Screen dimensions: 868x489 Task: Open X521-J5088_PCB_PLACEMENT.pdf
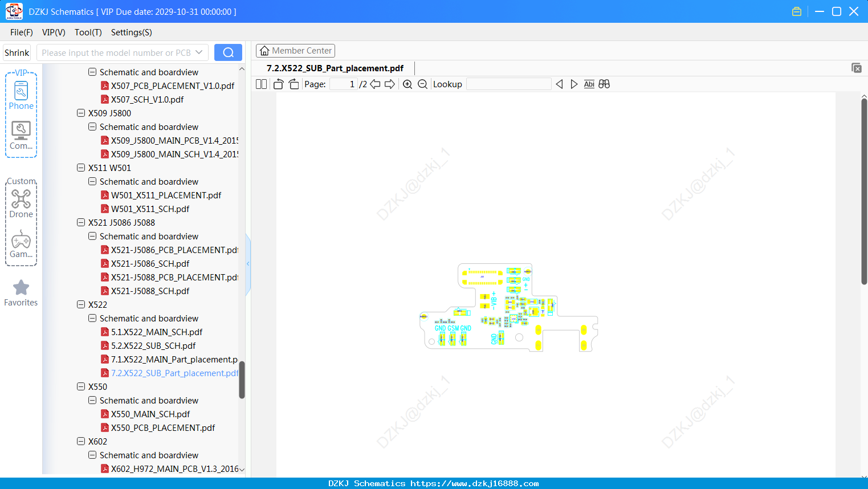coord(174,277)
